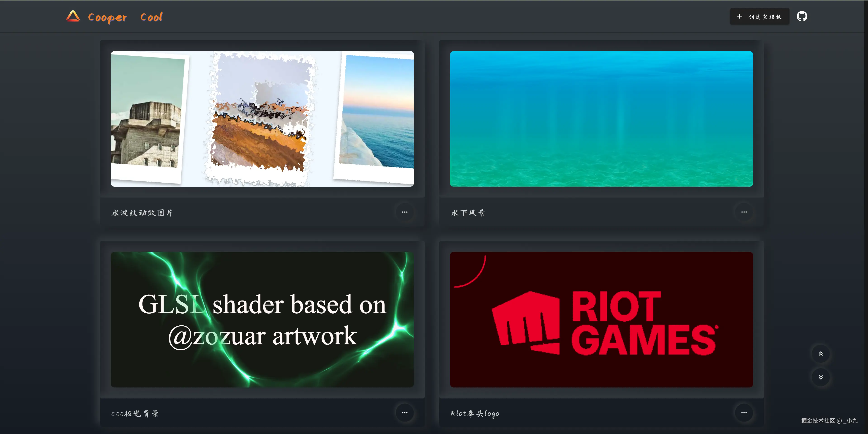Click the 水下风景 card title
This screenshot has height=434, width=868.
point(467,212)
